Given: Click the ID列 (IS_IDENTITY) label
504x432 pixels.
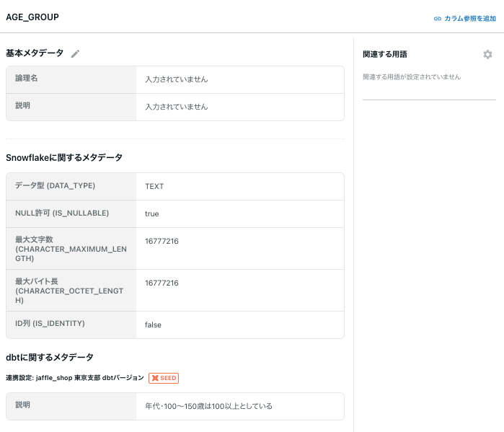Looking at the screenshot, I should point(50,323).
